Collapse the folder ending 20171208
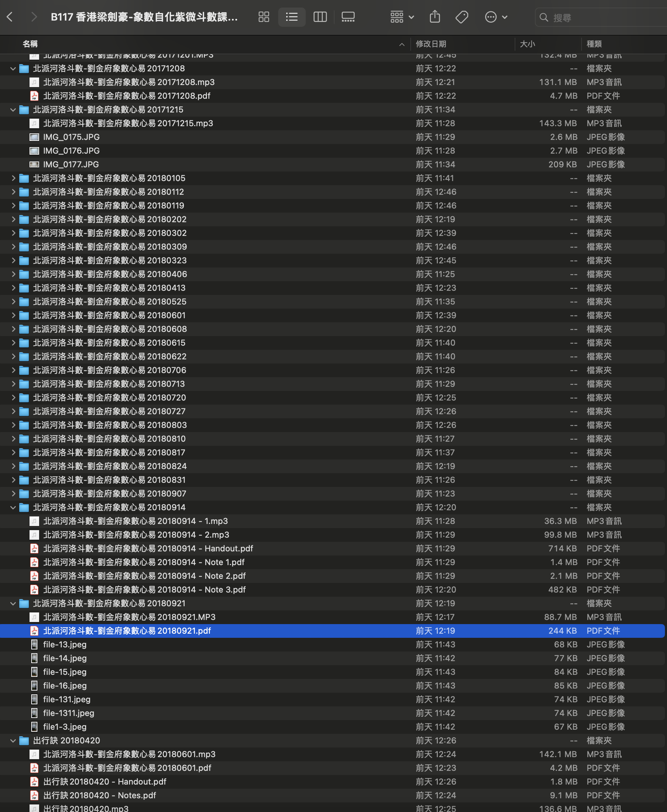The height and width of the screenshot is (812, 667). pyautogui.click(x=13, y=69)
